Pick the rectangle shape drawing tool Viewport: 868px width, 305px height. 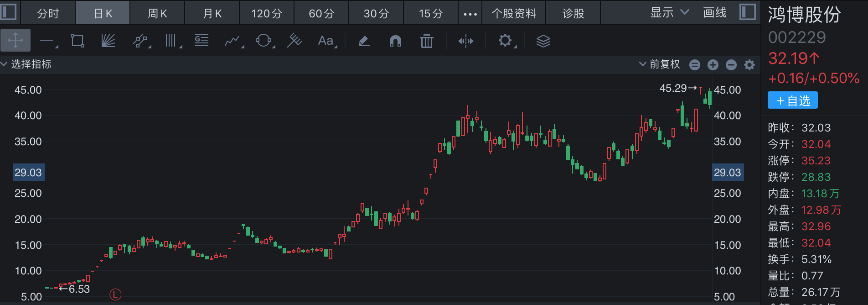tap(77, 41)
